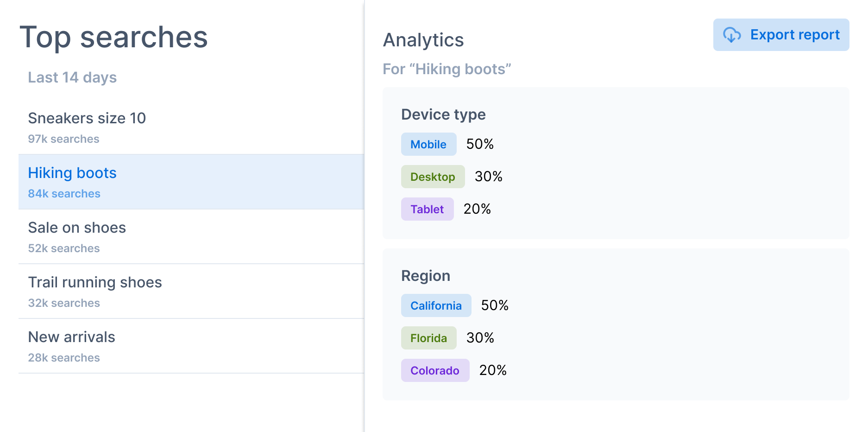
Task: Select the Hiking boots search item
Action: 191,182
